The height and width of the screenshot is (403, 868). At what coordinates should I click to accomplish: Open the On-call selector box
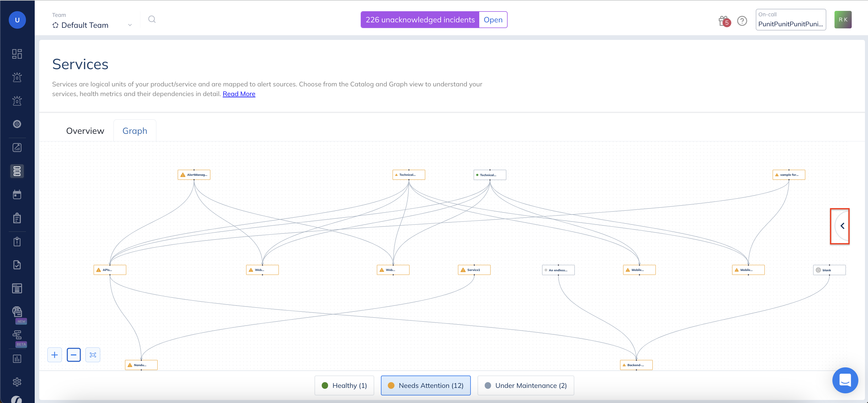[790, 20]
